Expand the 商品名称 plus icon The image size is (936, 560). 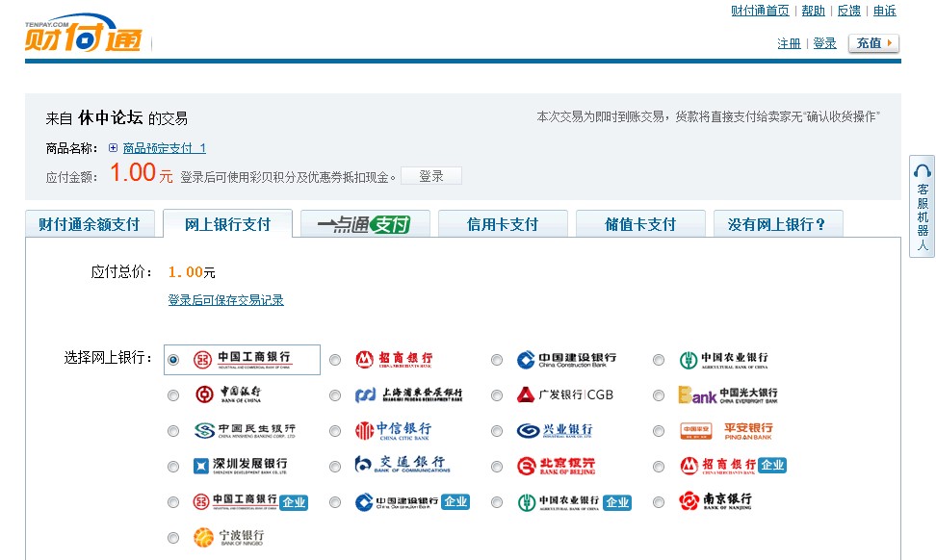[x=113, y=147]
